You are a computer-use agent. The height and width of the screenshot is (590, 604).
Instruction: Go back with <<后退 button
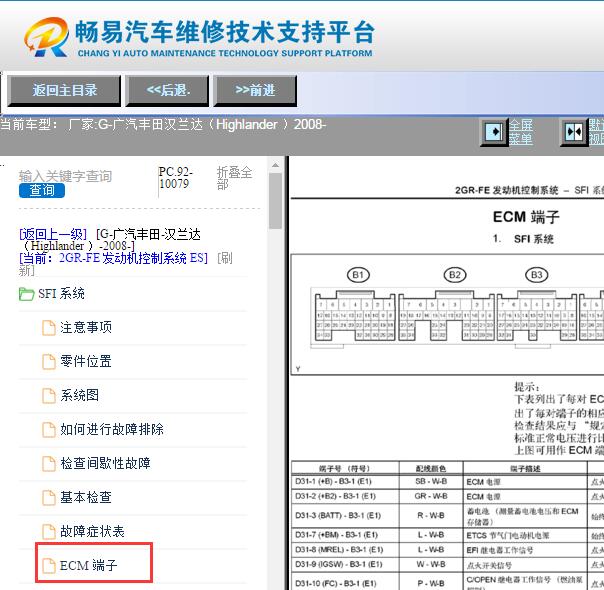tap(168, 91)
